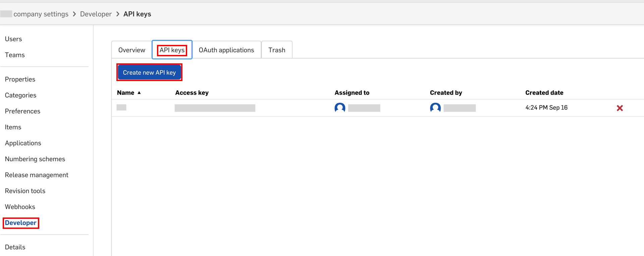Image resolution: width=644 pixels, height=256 pixels.
Task: Open Details in the sidebar
Action: point(15,247)
